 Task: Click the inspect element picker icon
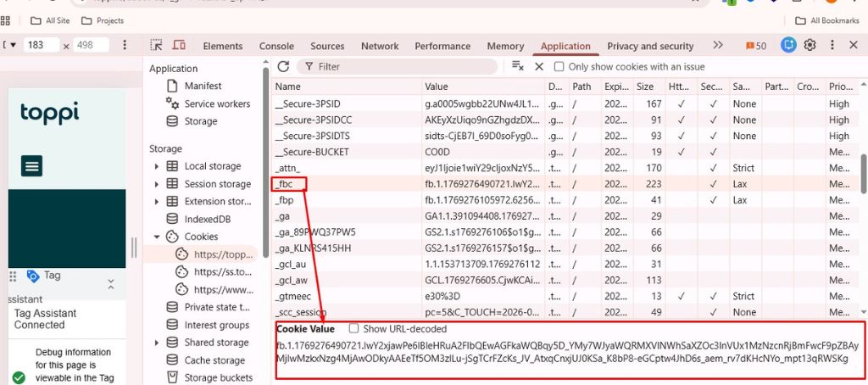(x=157, y=46)
